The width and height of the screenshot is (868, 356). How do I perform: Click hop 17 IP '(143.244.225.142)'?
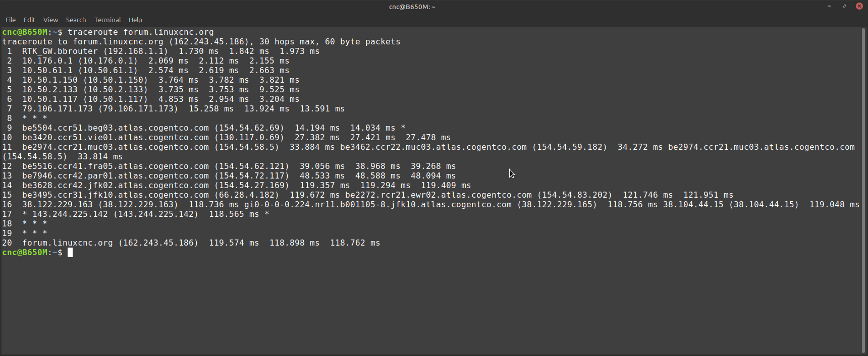[156, 214]
